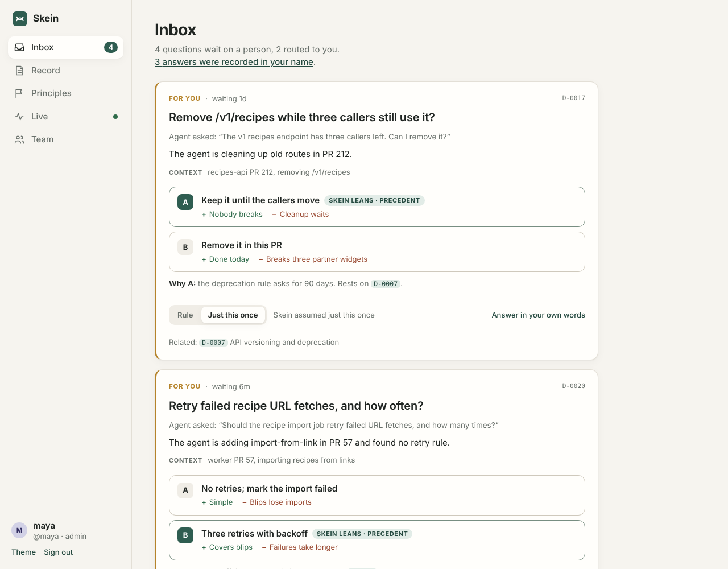Click the Team people icon
Screen dimensions: 728x569
click(x=19, y=139)
